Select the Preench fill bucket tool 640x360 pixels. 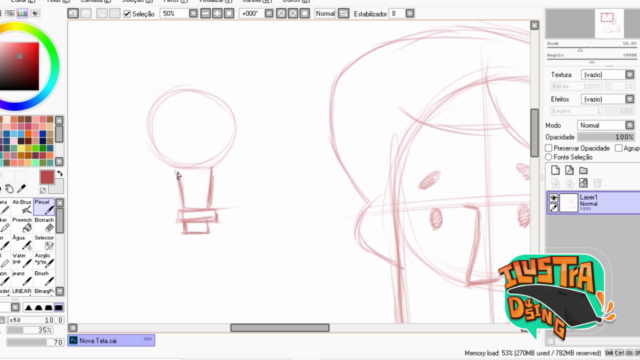click(x=22, y=224)
